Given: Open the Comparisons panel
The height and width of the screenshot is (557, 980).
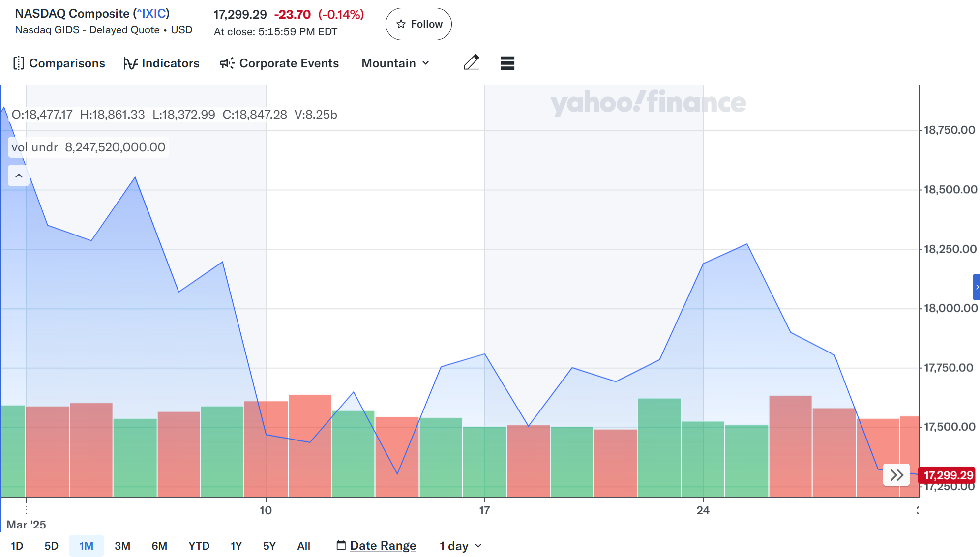Looking at the screenshot, I should point(59,63).
